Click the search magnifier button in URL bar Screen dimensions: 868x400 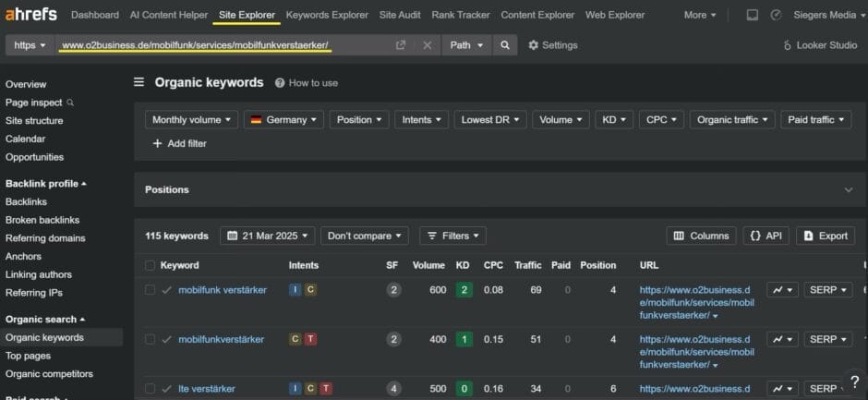click(x=504, y=45)
